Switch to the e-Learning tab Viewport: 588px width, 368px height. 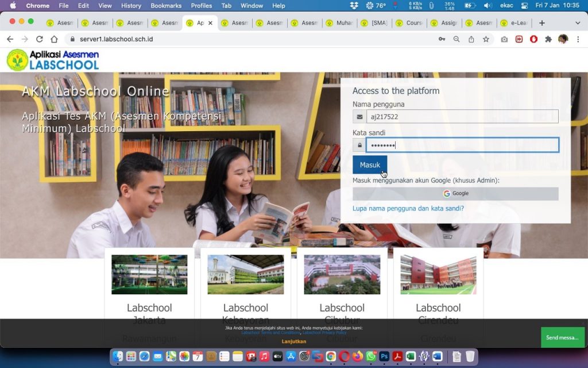514,23
